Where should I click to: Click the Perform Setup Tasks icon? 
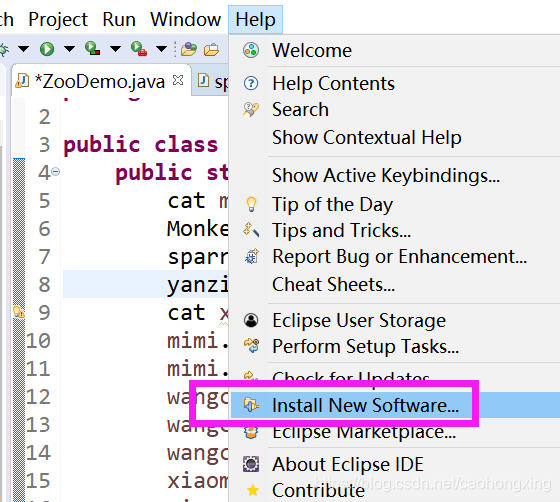click(251, 346)
